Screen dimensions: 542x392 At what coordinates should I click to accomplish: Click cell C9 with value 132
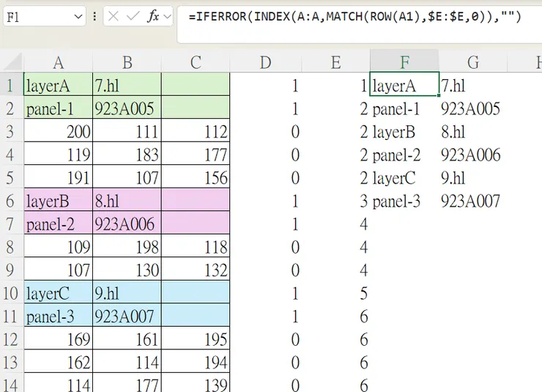[196, 269]
